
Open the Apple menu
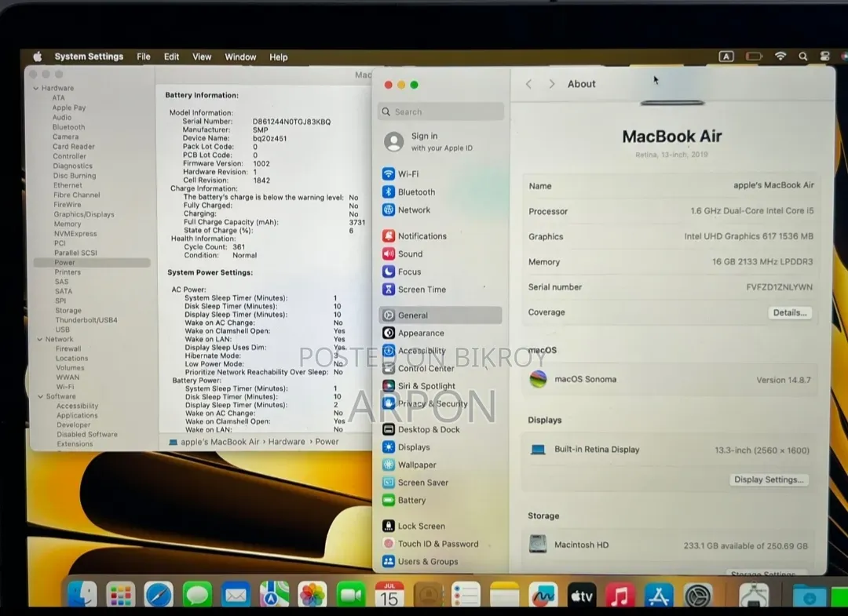click(x=38, y=56)
